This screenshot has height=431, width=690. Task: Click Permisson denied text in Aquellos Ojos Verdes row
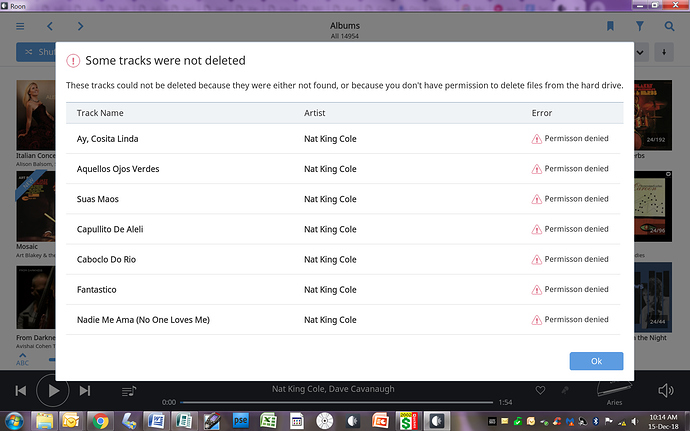576,169
